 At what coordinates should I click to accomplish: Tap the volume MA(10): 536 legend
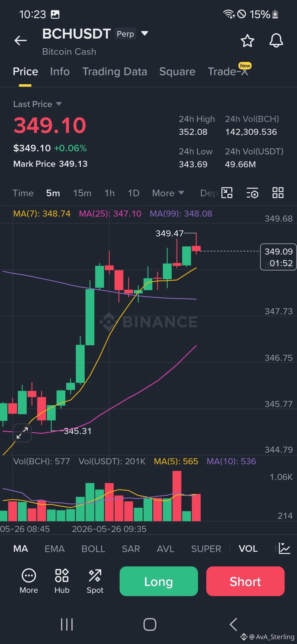[231, 461]
